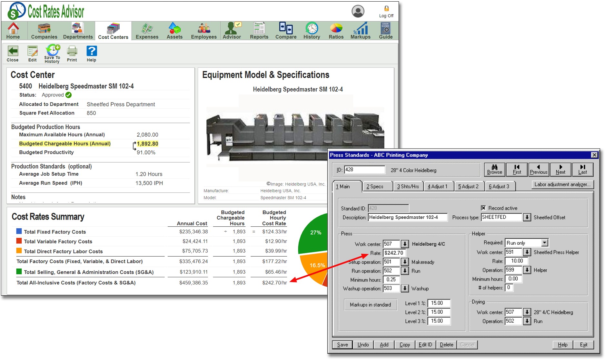Viewport: 605px width, 364px height.
Task: Click the Undo button
Action: pos(363,345)
